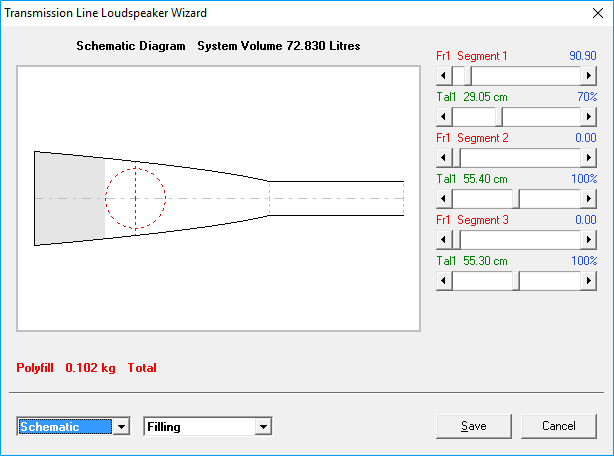614x456 pixels.
Task: Increase Segment 3 Fr1 with right arrow
Action: (x=589, y=240)
